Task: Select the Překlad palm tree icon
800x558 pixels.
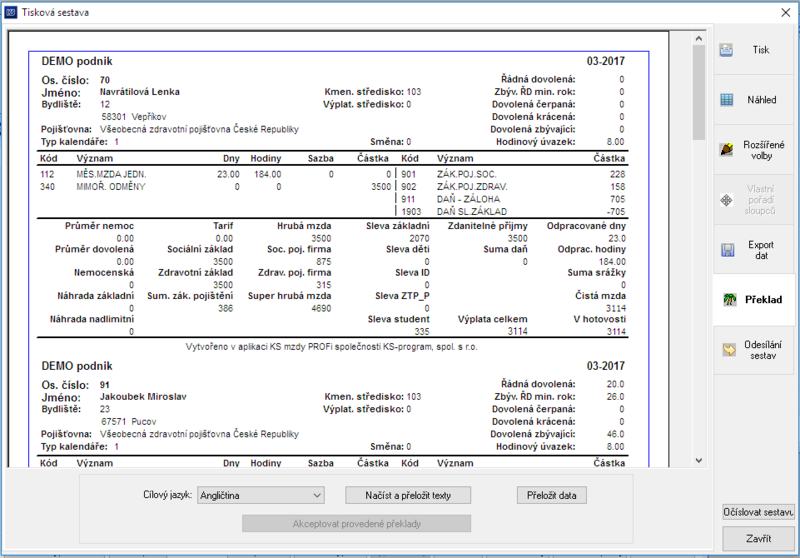Action: pyautogui.click(x=730, y=300)
